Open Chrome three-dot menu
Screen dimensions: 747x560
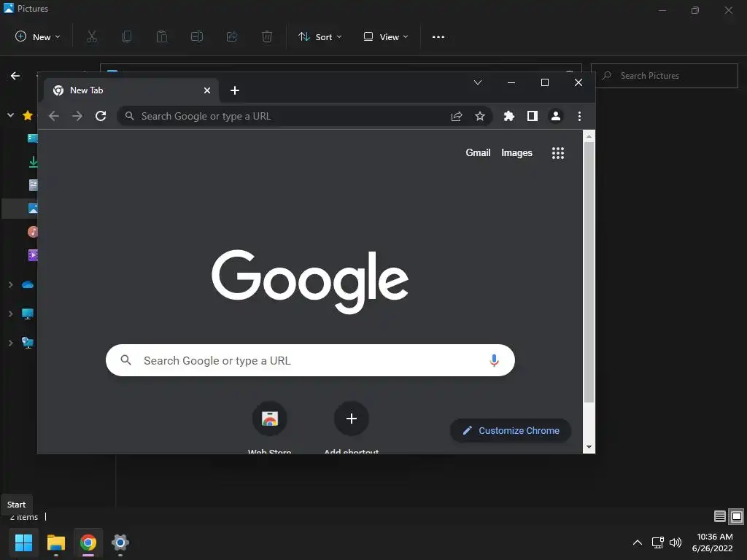click(x=579, y=116)
